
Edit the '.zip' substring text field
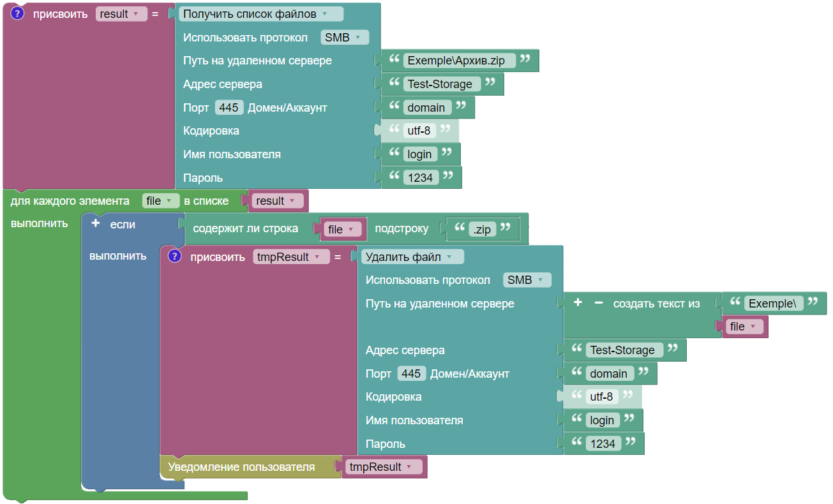[x=482, y=230]
